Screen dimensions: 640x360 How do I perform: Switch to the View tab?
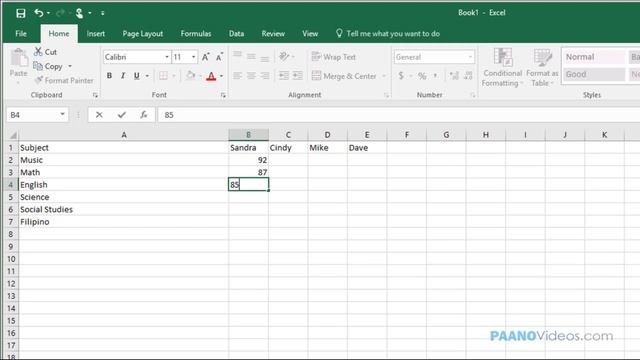click(310, 34)
